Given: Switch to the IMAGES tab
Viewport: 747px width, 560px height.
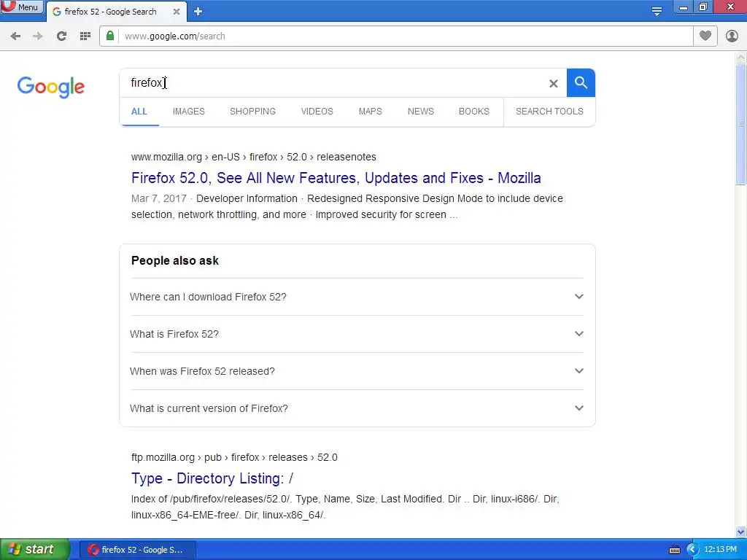Looking at the screenshot, I should point(189,112).
